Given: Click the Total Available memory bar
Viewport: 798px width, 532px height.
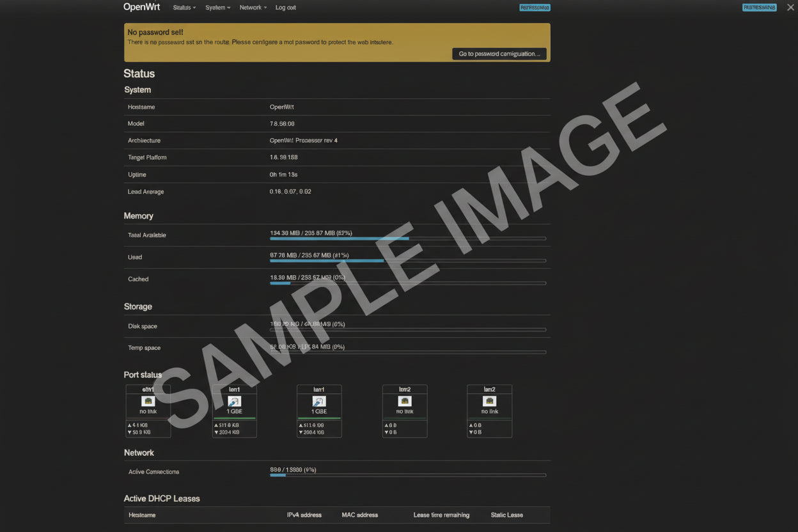Looking at the screenshot, I should (x=407, y=239).
